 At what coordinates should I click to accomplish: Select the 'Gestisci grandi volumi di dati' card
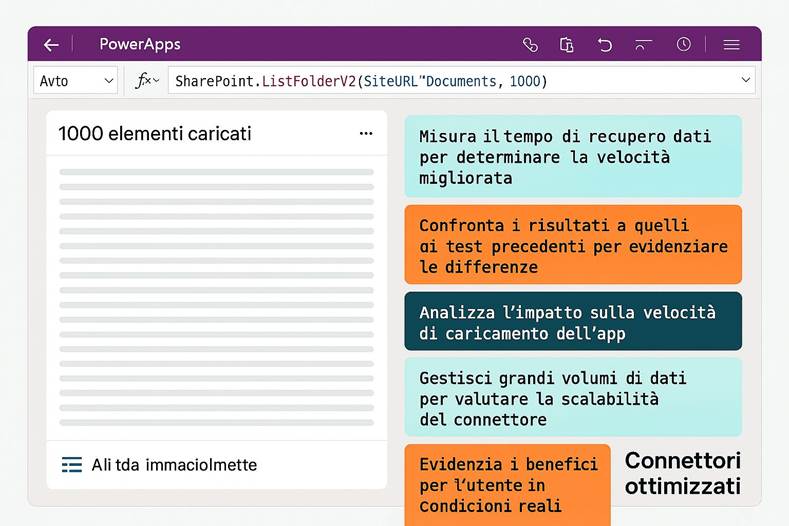(573, 397)
